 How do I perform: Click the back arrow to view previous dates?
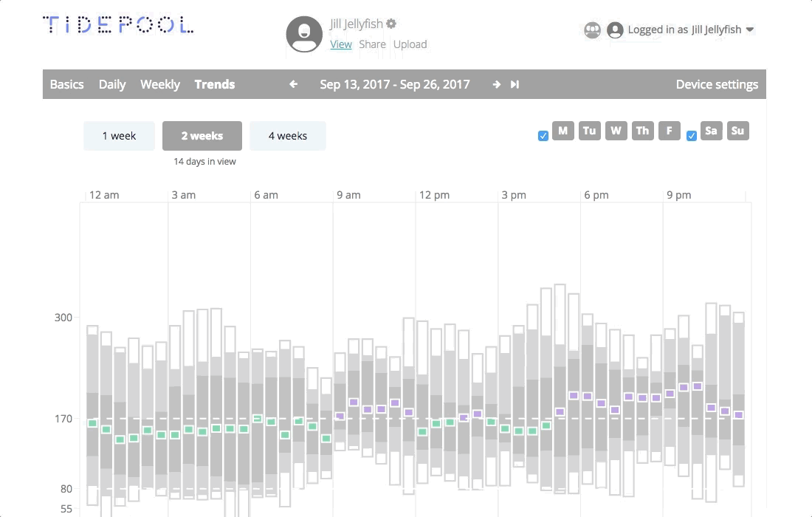(293, 84)
